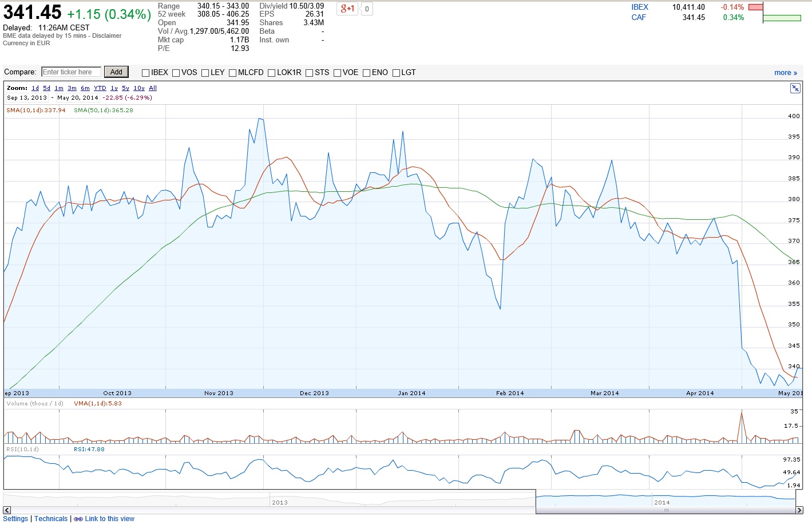The image size is (812, 532).
Task: Click the link icon beside Link to this view
Action: [x=78, y=519]
